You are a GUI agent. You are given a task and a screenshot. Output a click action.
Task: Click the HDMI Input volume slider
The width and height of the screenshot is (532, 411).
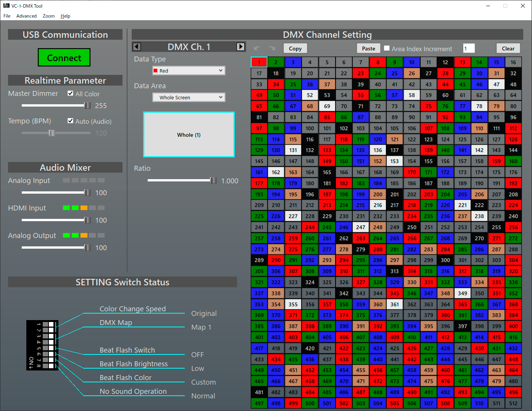pos(56,220)
